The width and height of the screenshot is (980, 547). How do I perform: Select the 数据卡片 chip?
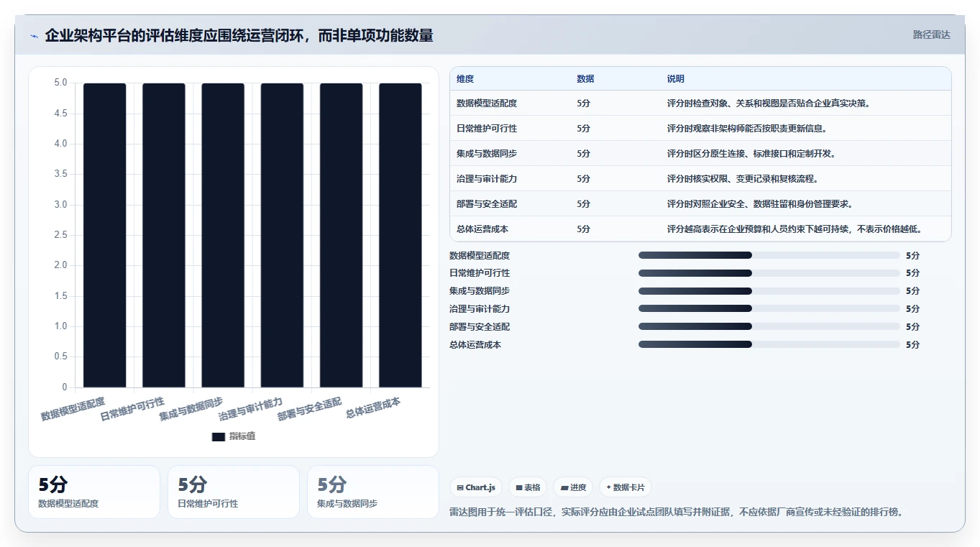tap(626, 487)
